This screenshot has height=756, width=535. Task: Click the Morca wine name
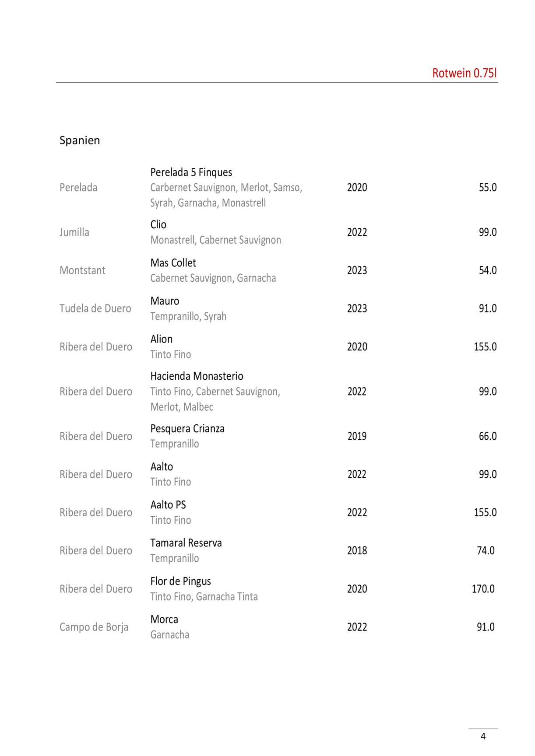click(164, 619)
